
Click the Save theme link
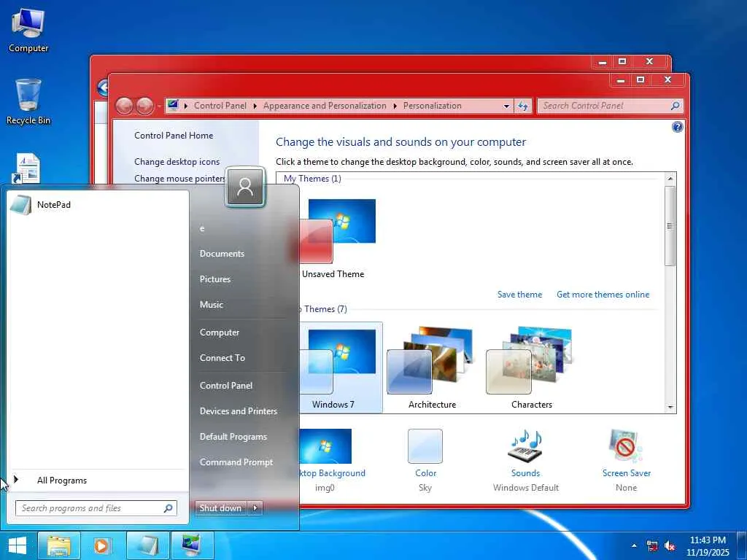click(x=519, y=295)
